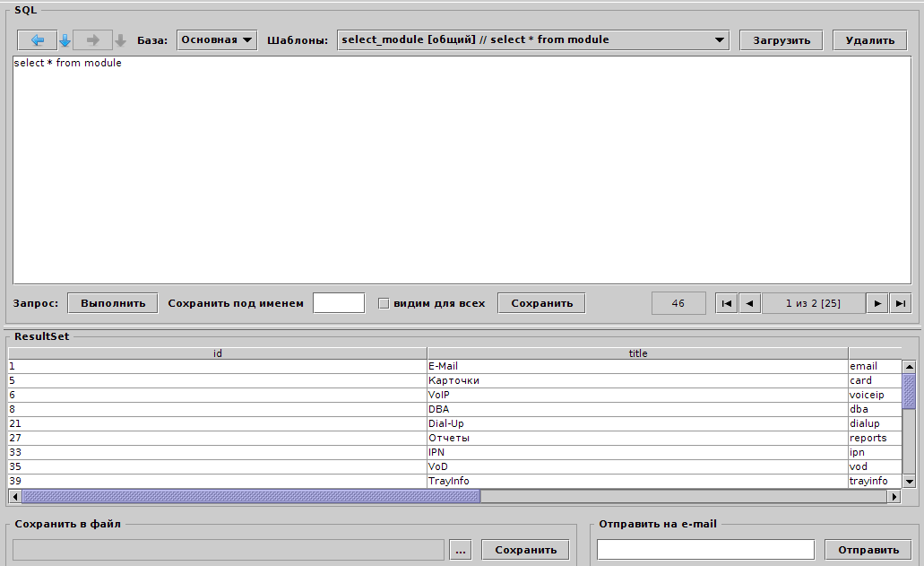924x566 pixels.
Task: Click the gray down arrow beside forward button
Action: (120, 40)
